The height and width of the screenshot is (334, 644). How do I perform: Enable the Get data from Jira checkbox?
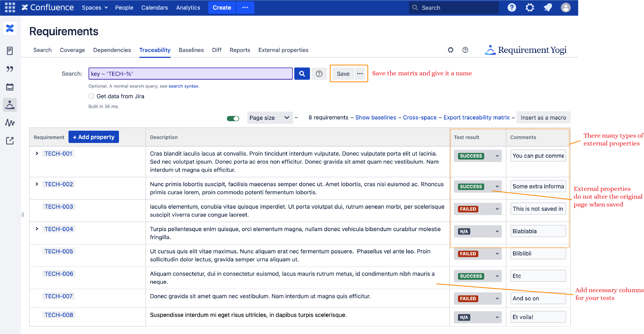pos(91,96)
